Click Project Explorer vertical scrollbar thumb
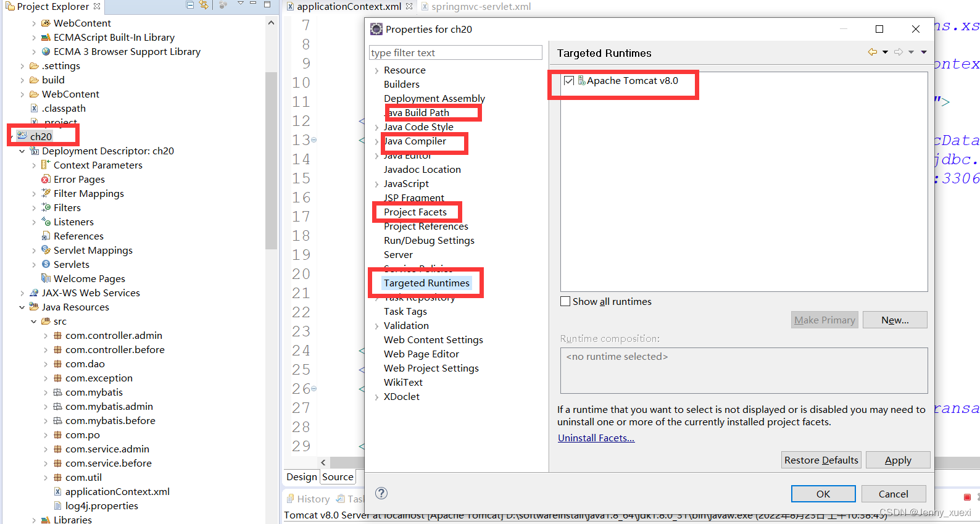980x524 pixels. [x=271, y=160]
